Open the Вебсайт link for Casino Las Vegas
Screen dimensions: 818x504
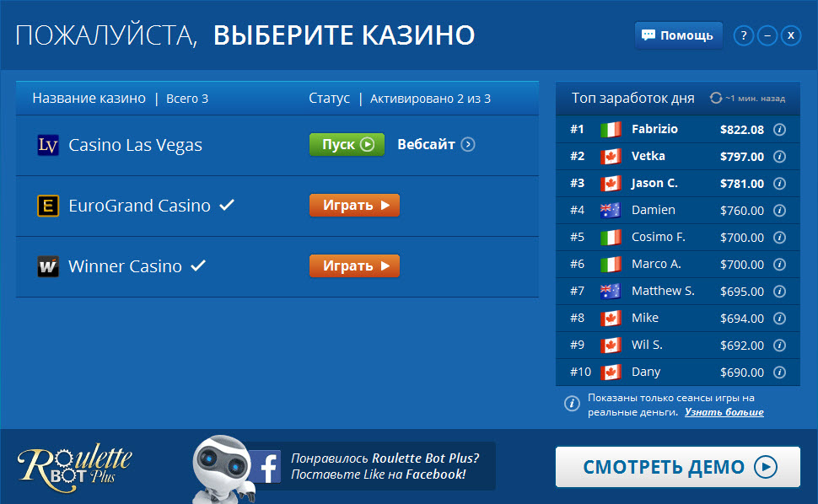point(436,144)
